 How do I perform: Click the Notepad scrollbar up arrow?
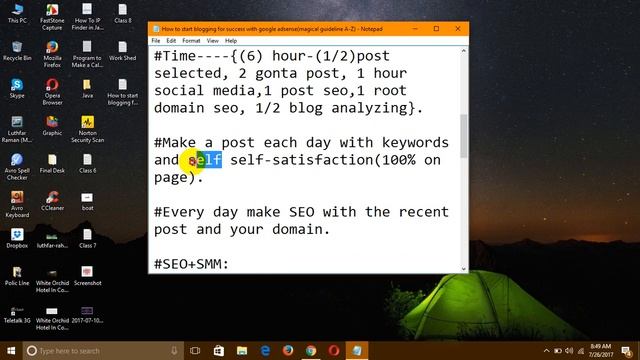coord(464,51)
